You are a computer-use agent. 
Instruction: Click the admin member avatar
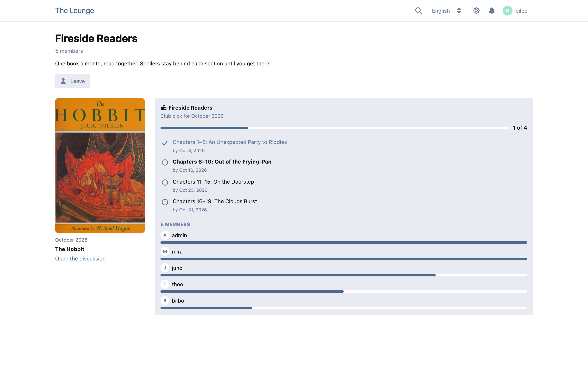coord(165,235)
